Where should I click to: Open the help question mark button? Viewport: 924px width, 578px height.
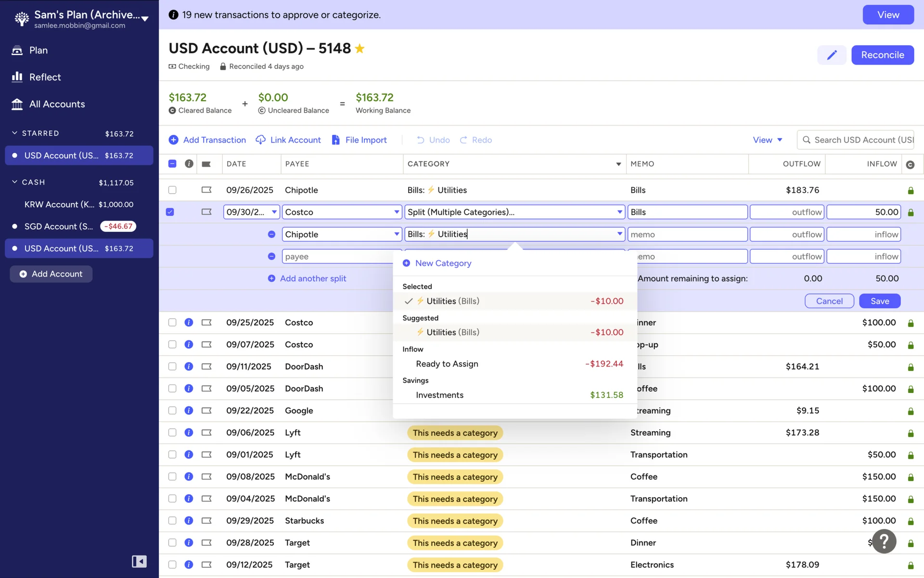884,541
